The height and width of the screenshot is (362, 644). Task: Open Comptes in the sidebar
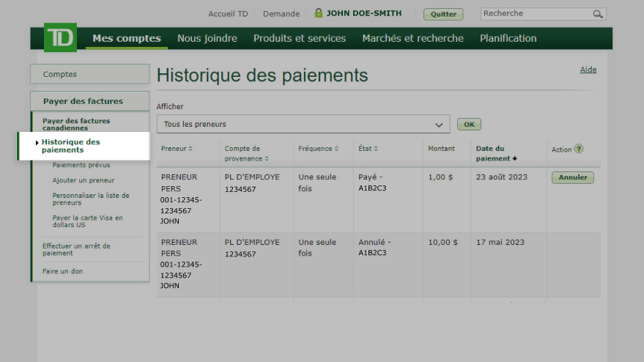pos(89,74)
